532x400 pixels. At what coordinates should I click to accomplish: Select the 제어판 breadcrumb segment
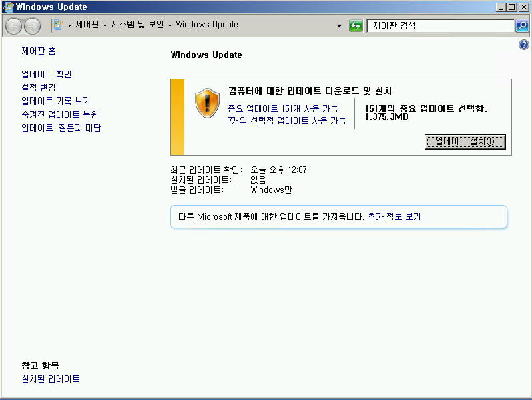(x=87, y=25)
